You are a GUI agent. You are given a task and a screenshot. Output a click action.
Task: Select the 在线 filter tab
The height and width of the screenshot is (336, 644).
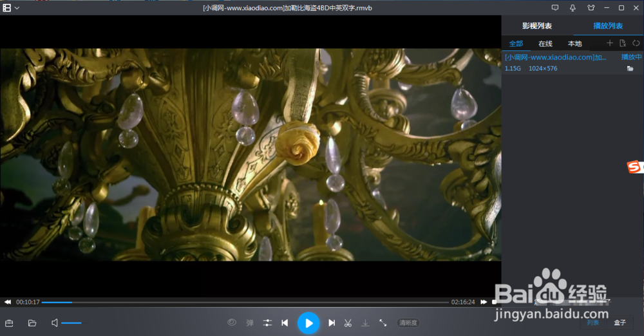[545, 44]
